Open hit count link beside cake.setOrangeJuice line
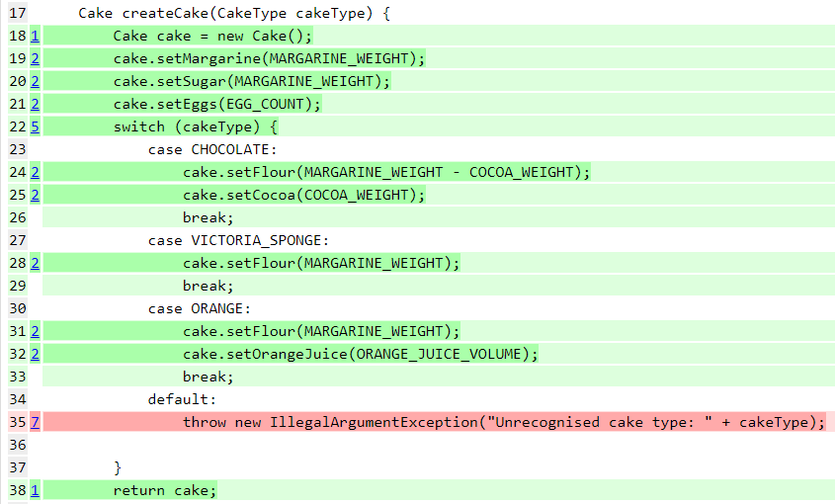Viewport: 835px width, 504px height. tap(35, 354)
